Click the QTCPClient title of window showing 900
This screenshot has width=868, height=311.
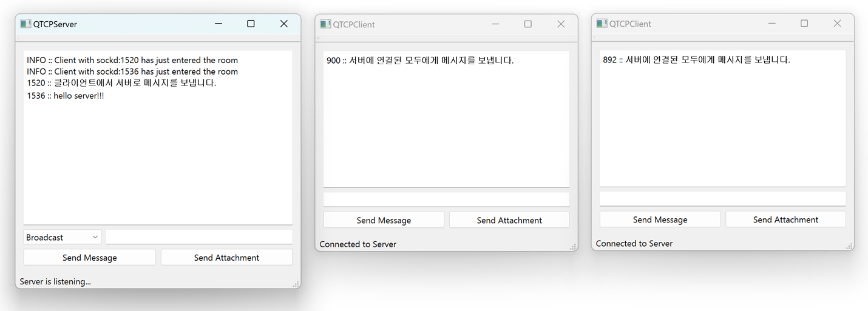click(354, 24)
